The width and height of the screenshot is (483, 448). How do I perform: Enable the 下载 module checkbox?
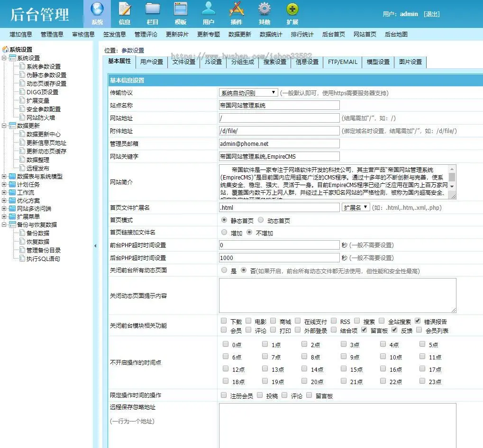pyautogui.click(x=224, y=321)
